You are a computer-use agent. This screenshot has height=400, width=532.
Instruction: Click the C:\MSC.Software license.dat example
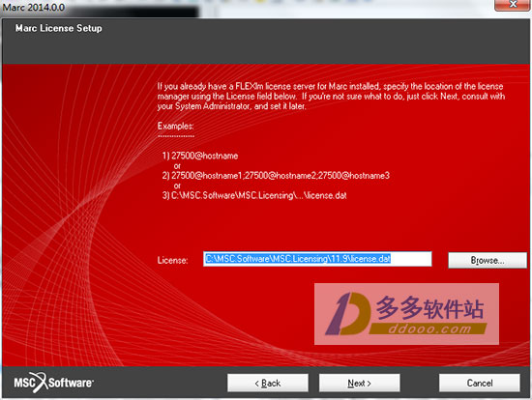click(254, 195)
